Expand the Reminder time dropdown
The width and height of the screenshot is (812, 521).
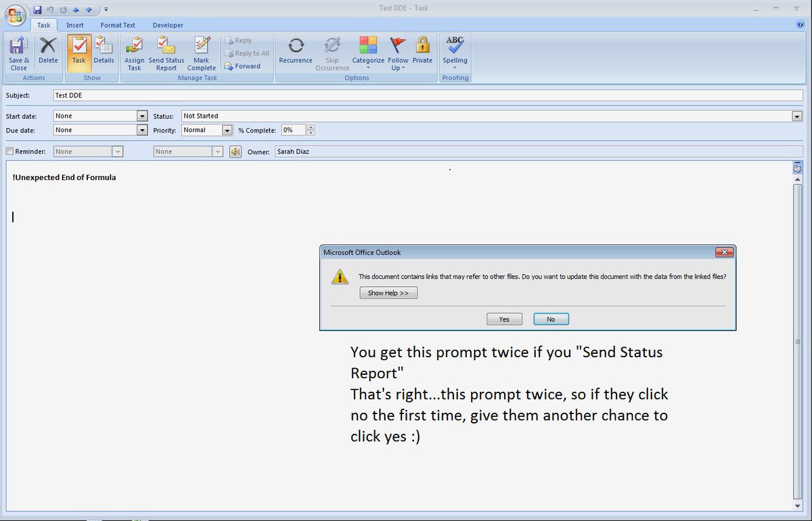218,152
